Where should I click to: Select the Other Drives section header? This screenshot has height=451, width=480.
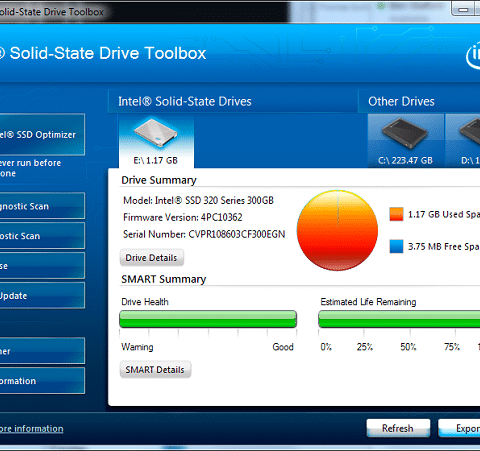pyautogui.click(x=401, y=101)
